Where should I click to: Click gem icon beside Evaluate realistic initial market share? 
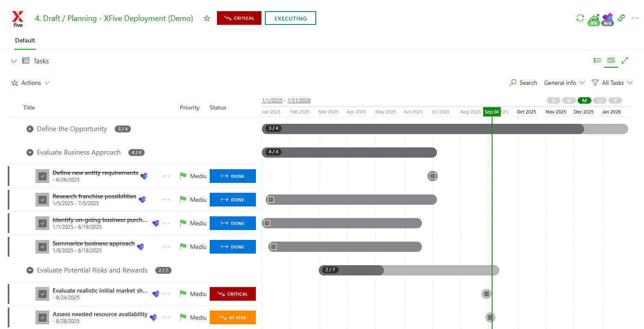(156, 294)
